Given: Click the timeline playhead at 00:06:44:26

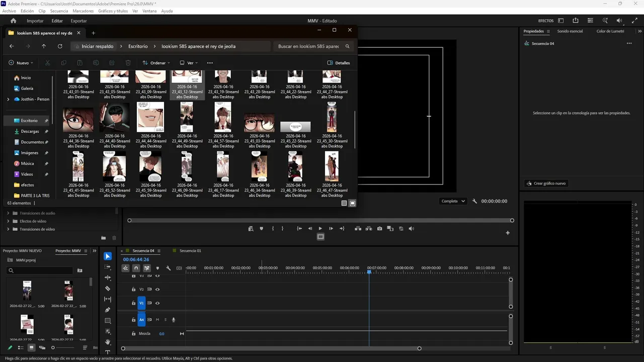Looking at the screenshot, I should click(369, 272).
